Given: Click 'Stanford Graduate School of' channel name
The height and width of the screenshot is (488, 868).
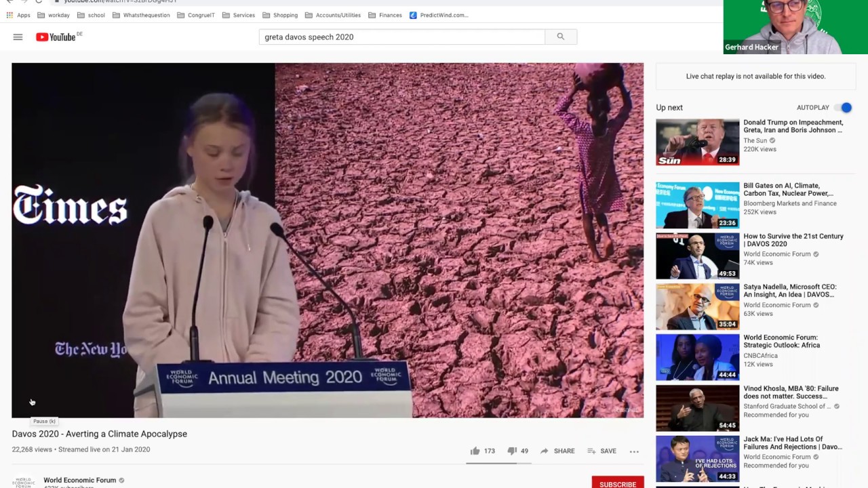Looking at the screenshot, I should tap(787, 406).
